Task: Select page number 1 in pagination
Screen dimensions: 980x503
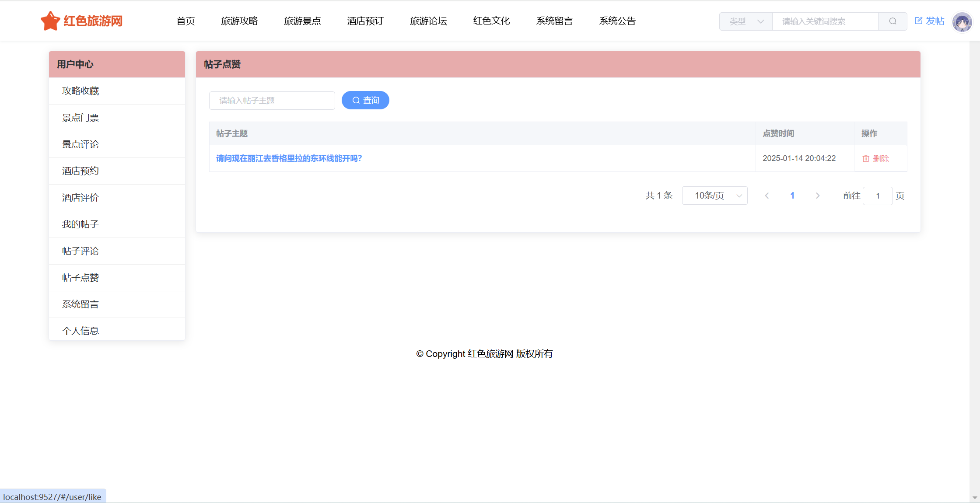Action: (x=792, y=196)
